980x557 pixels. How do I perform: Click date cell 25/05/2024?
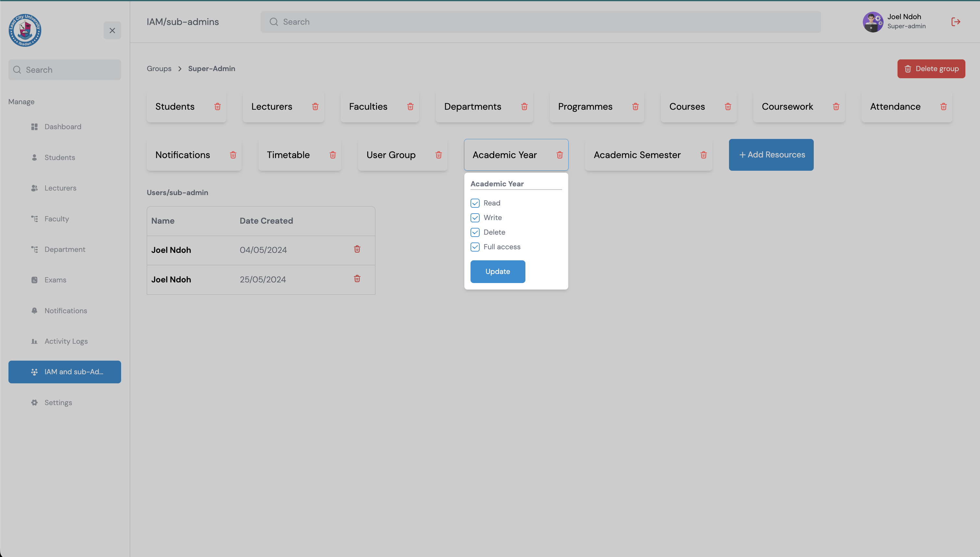coord(263,280)
